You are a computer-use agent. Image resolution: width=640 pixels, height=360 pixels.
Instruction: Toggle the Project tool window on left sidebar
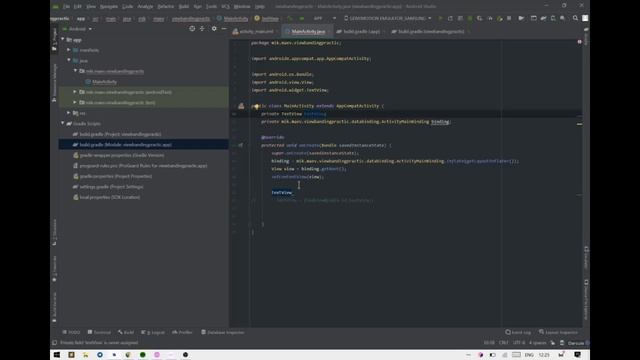(54, 40)
